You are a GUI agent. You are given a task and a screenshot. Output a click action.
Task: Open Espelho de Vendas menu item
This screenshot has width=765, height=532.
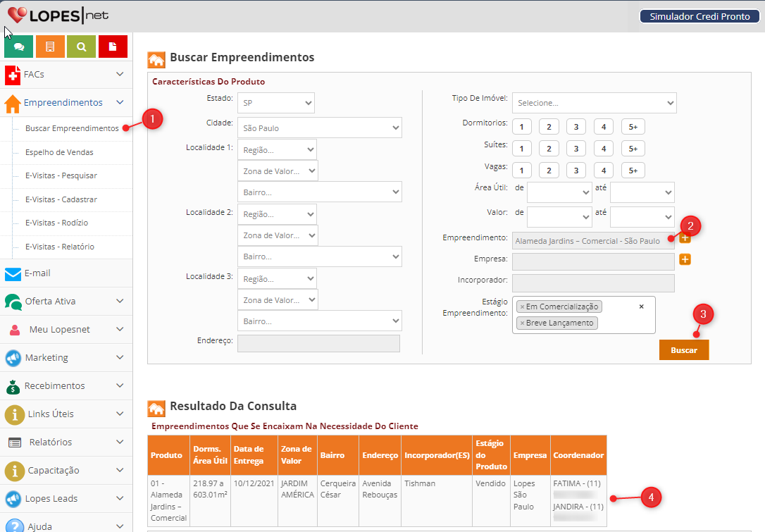click(59, 152)
